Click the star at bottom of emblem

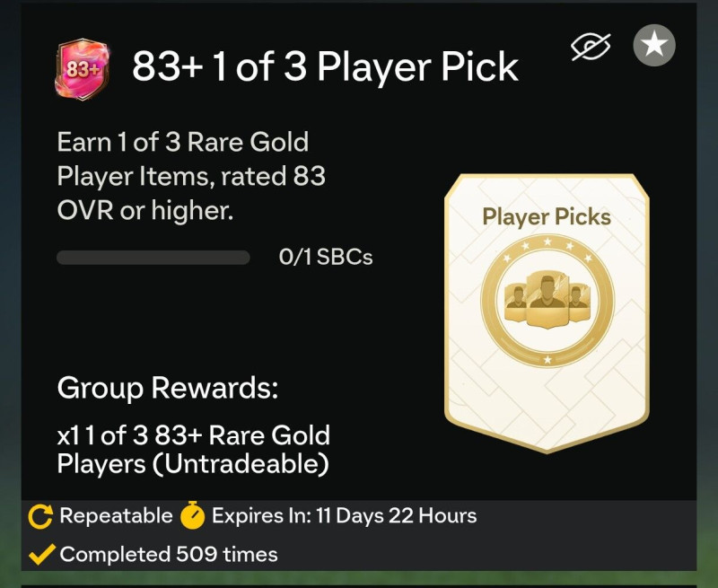point(547,360)
